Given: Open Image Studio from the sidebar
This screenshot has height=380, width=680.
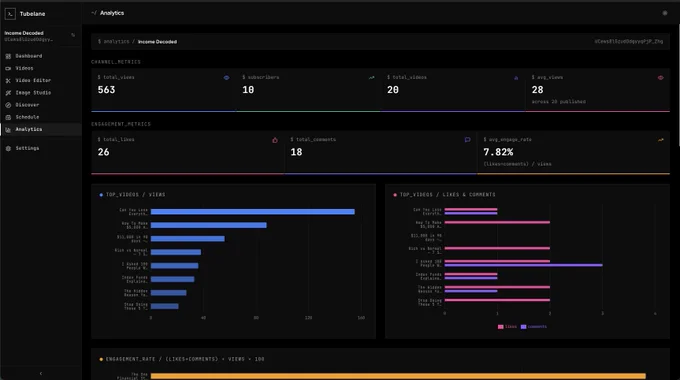Looking at the screenshot, I should 41,92.
